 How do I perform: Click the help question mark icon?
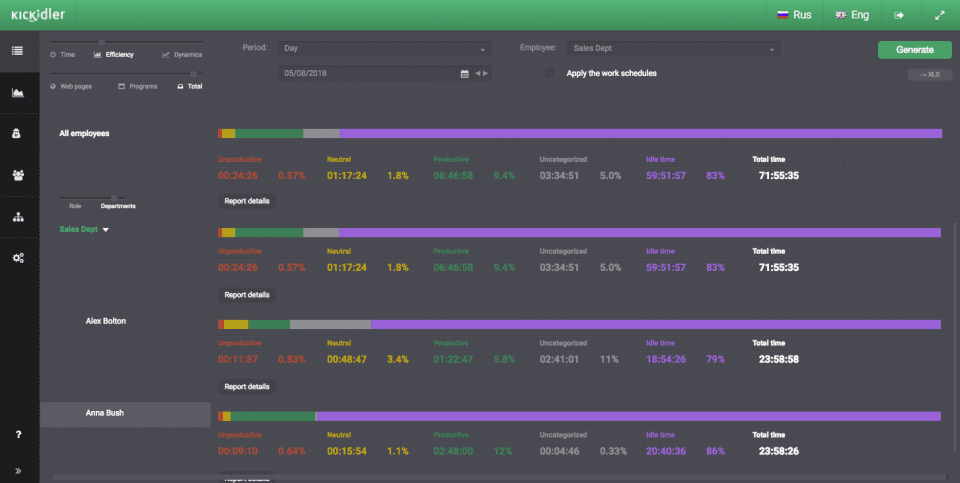18,434
